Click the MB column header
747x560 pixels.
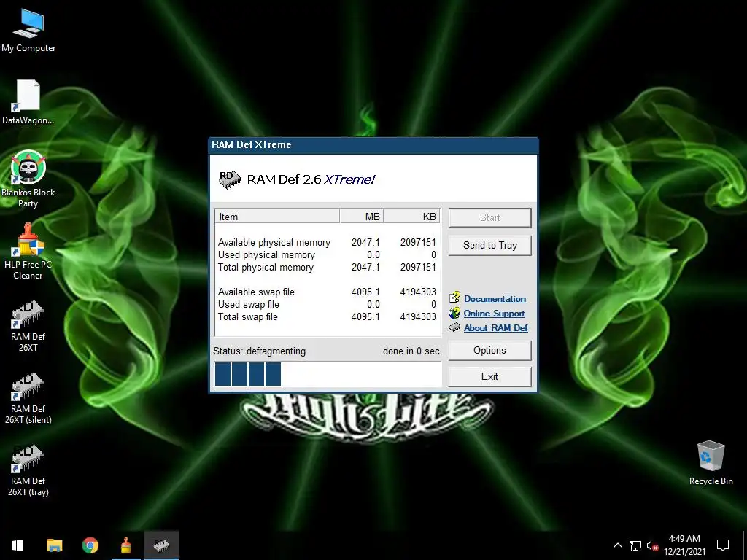pos(362,217)
